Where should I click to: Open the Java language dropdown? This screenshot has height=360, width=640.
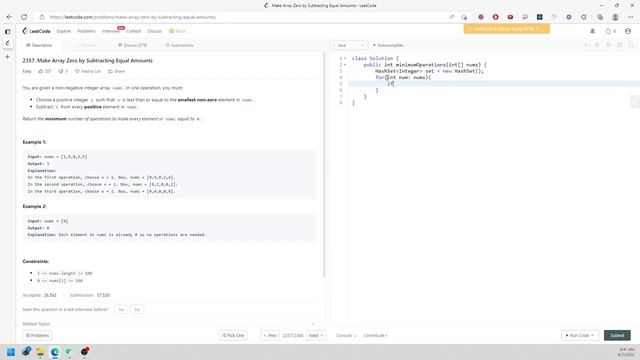[x=349, y=45]
